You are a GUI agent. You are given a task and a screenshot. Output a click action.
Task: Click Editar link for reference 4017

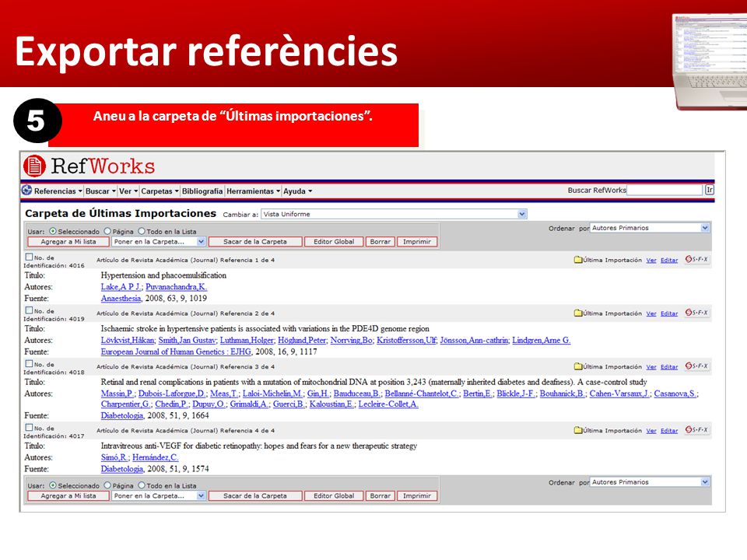[x=669, y=430]
